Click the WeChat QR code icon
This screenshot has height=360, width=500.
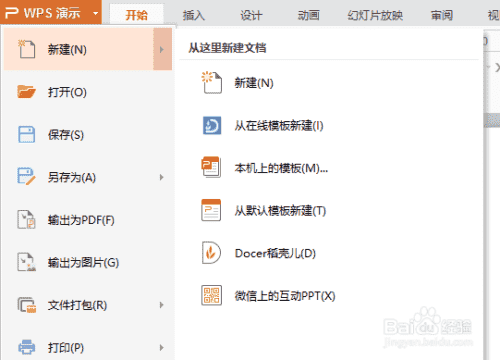click(x=211, y=295)
